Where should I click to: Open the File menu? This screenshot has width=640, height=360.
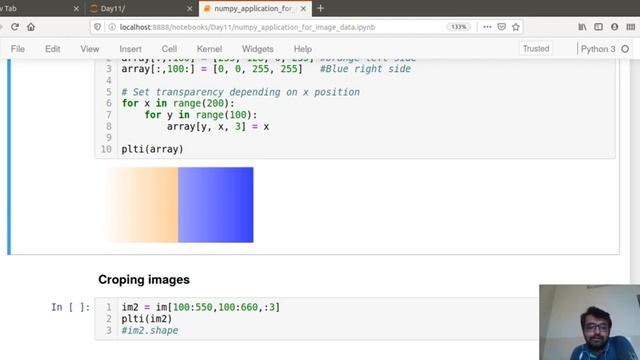pyautogui.click(x=18, y=49)
